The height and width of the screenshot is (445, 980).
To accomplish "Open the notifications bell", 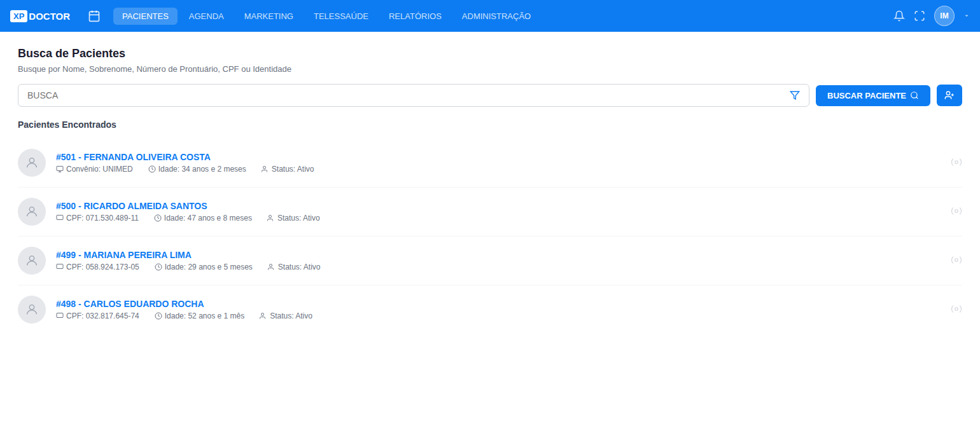I will coord(899,16).
